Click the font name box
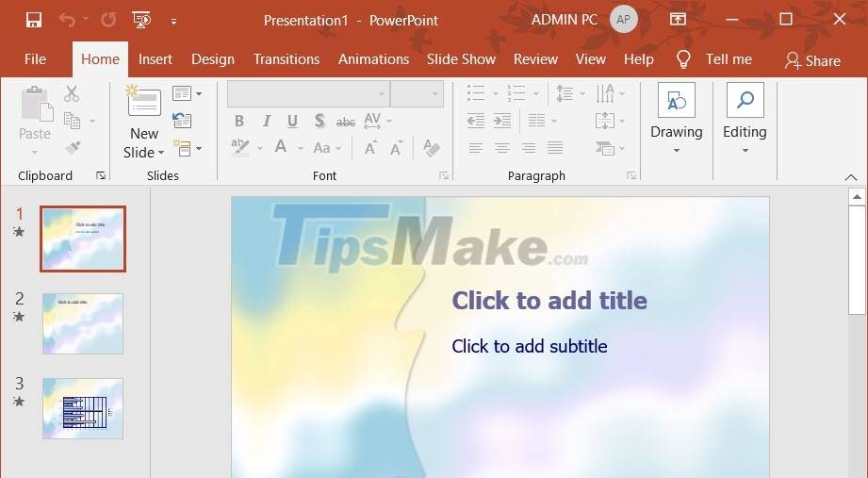Viewport: 868px width, 478px height. (x=308, y=93)
